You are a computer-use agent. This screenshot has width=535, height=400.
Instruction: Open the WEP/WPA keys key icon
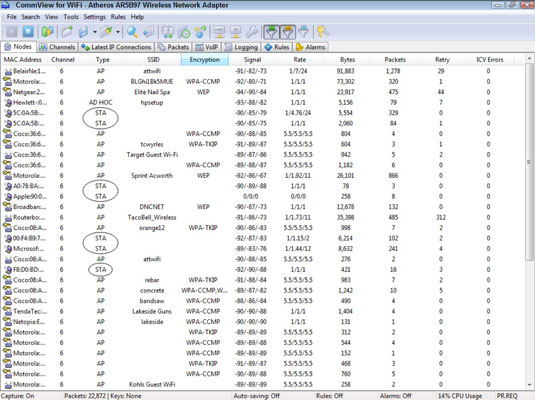322,32
